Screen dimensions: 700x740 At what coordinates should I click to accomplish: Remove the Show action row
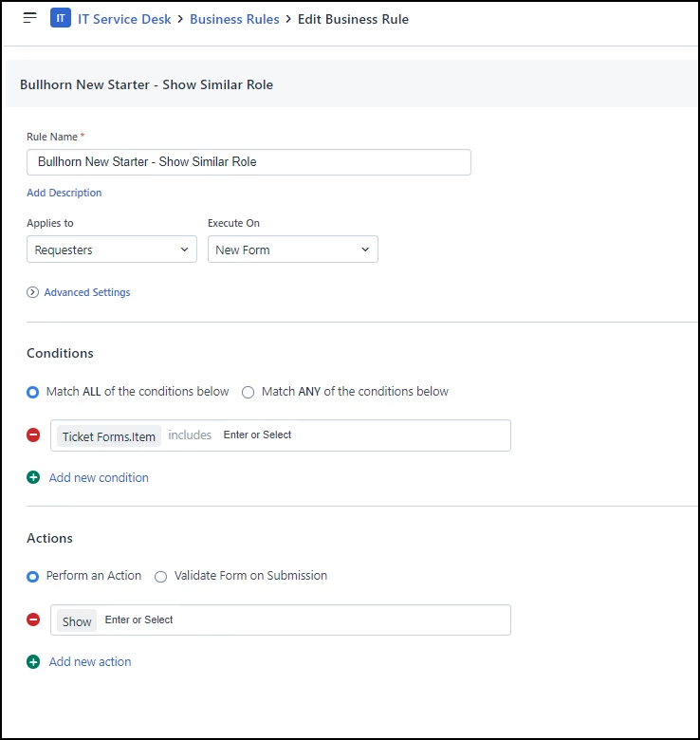(x=33, y=620)
